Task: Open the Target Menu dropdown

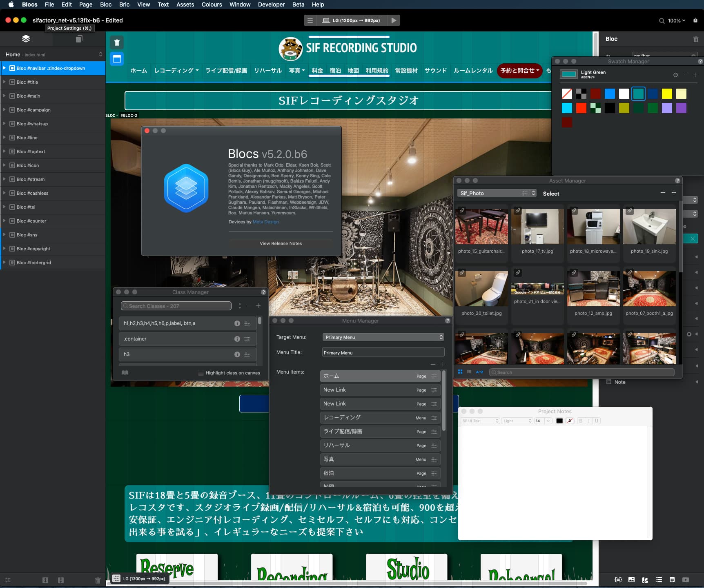Action: (x=383, y=337)
